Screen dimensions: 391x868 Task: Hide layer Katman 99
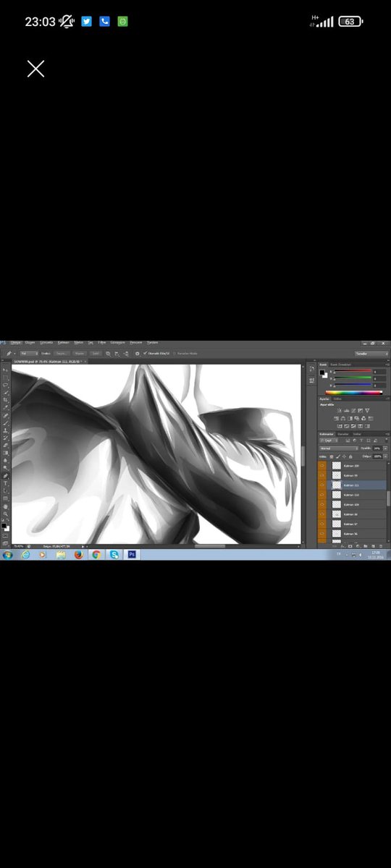coord(322,475)
